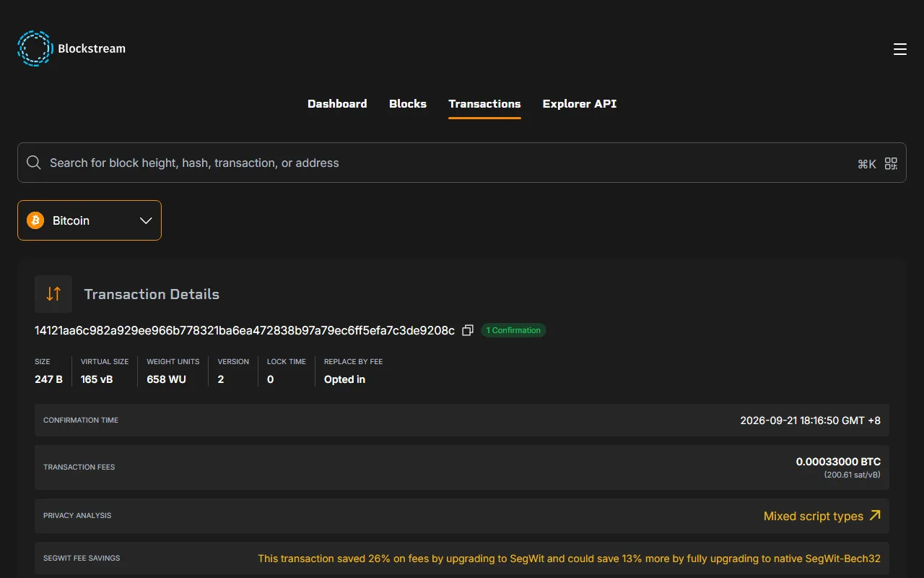Image resolution: width=924 pixels, height=578 pixels.
Task: Click the search magnifier icon
Action: [x=34, y=163]
